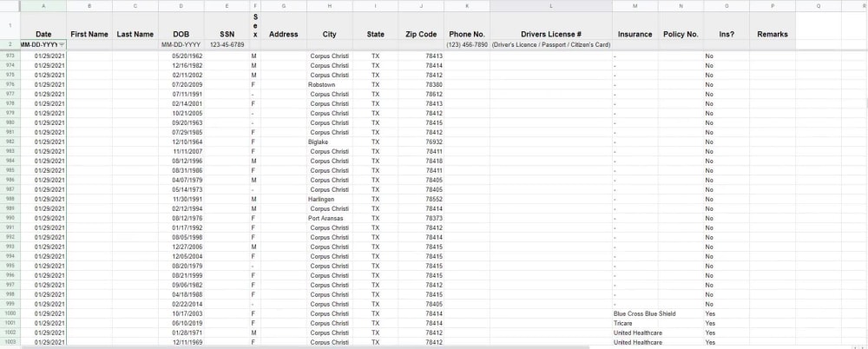The height and width of the screenshot is (349, 868).
Task: Select the Driver's Licence / Passport hint cell
Action: [x=551, y=44]
